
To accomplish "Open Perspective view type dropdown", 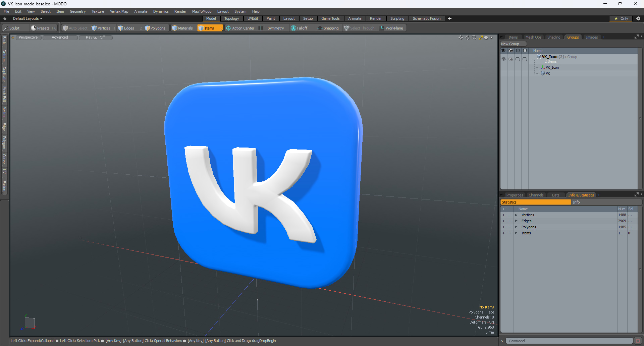I will point(28,38).
